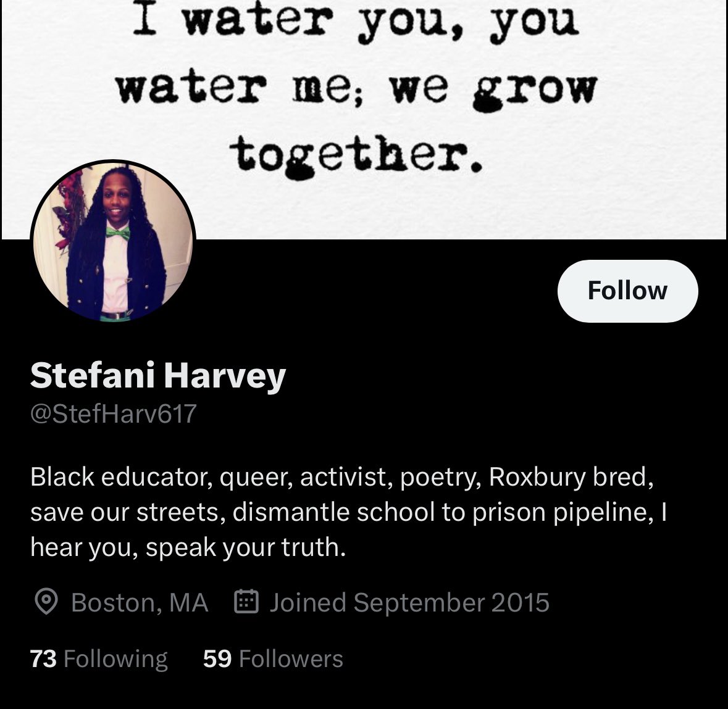Click the location pin icon
The width and height of the screenshot is (728, 709).
[46, 602]
